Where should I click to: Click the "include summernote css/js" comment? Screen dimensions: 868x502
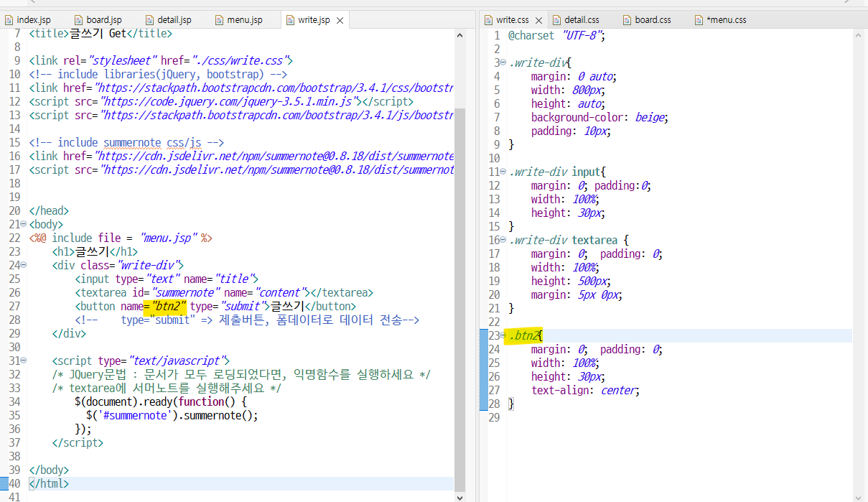tap(126, 142)
